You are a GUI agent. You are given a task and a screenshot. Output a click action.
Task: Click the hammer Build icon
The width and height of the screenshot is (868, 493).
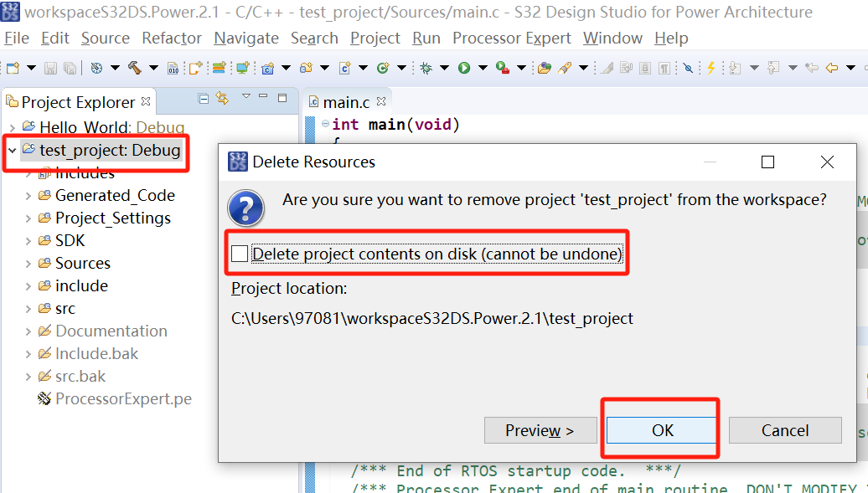[135, 68]
